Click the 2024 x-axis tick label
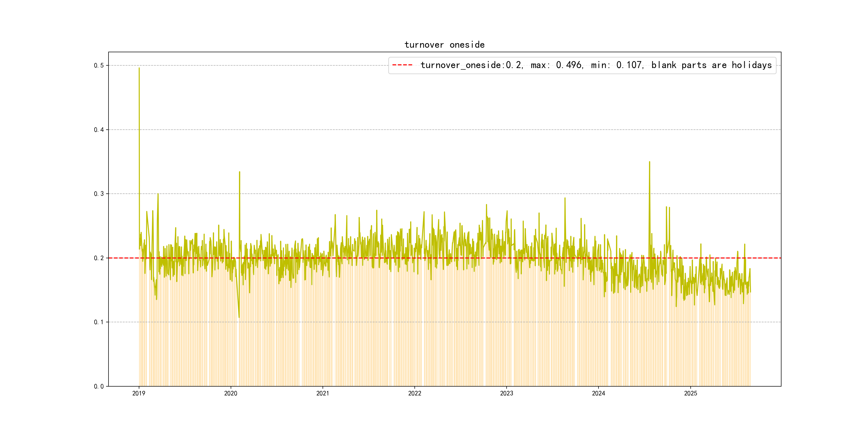The width and height of the screenshot is (868, 434). 598,393
